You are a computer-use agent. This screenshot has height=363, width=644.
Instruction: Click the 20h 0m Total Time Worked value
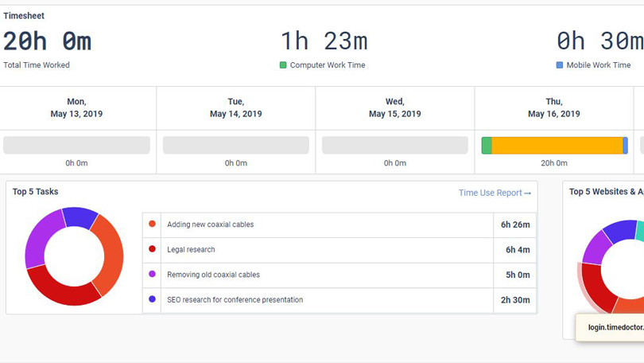pyautogui.click(x=48, y=41)
